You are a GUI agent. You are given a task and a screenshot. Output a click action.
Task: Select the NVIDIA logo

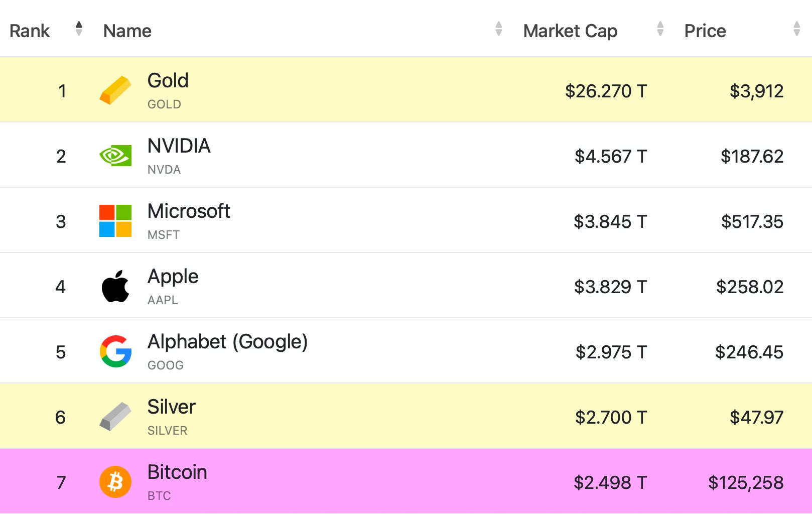115,156
